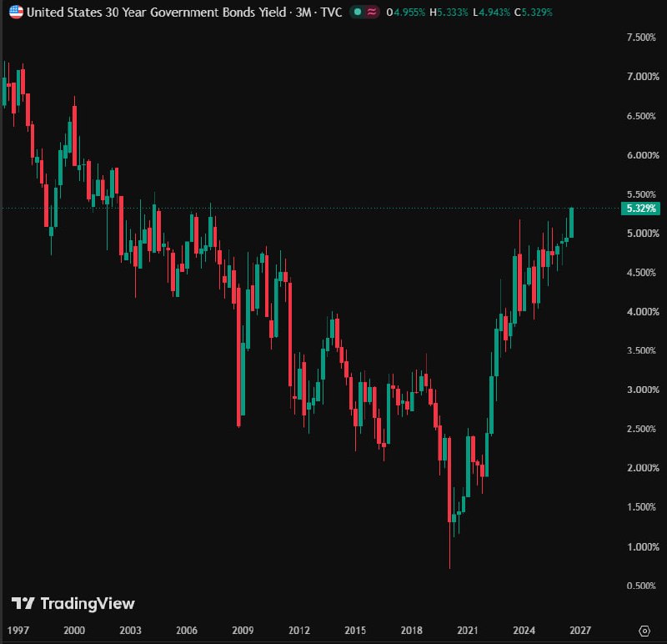
Task: Click the 3.500% price axis label
Action: coord(641,350)
